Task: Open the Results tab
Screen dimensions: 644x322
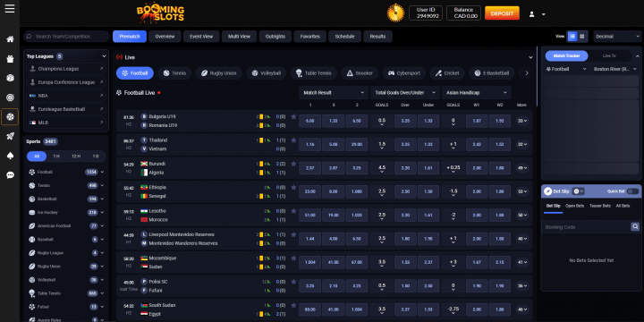Action: [377, 37]
